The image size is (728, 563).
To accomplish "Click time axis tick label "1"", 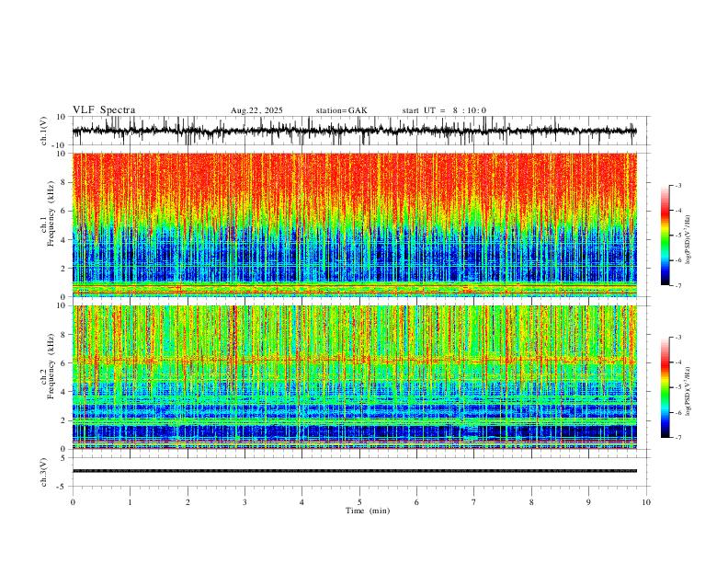I will pos(130,502).
